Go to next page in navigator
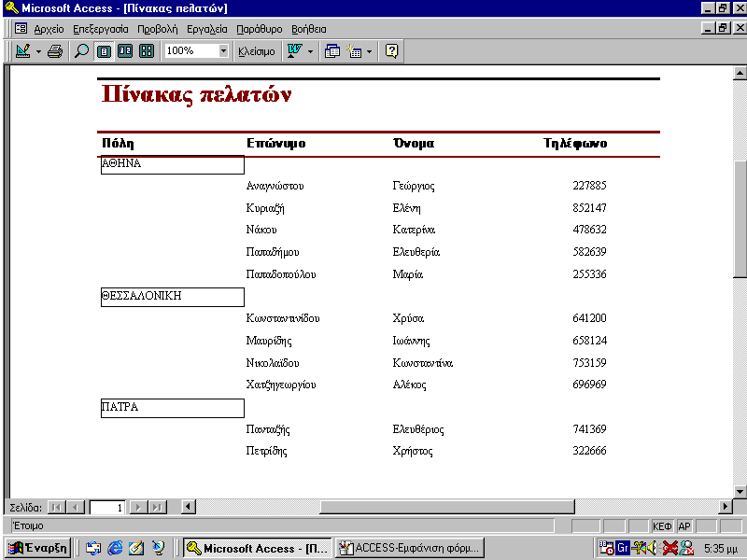 tap(138, 507)
